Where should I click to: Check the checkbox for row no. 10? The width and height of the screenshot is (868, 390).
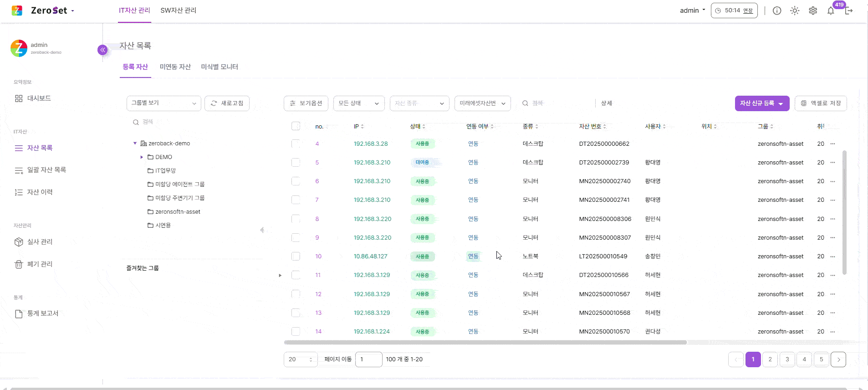(296, 256)
